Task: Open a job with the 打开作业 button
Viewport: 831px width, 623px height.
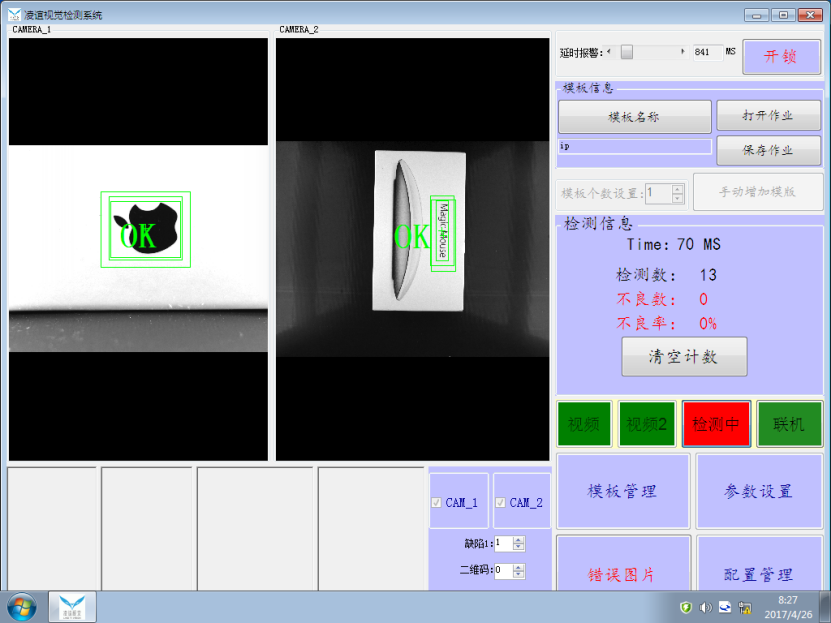Action: coord(767,114)
